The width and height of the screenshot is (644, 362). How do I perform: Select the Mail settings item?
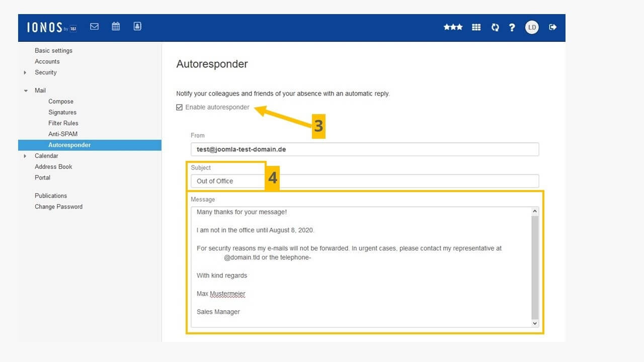point(40,90)
